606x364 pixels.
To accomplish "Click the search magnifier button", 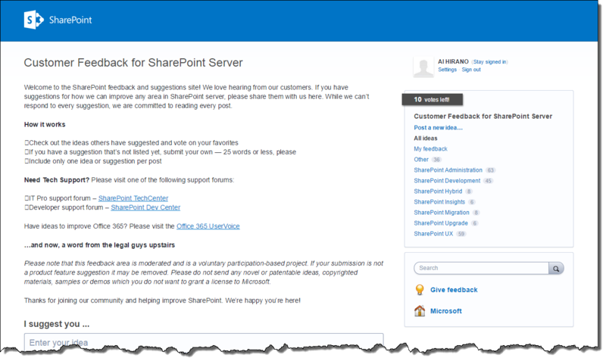I will pyautogui.click(x=556, y=269).
